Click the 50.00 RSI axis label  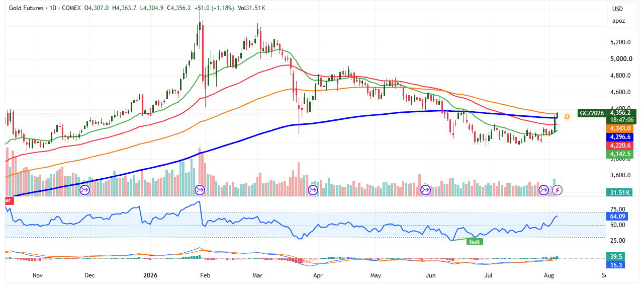(x=618, y=226)
